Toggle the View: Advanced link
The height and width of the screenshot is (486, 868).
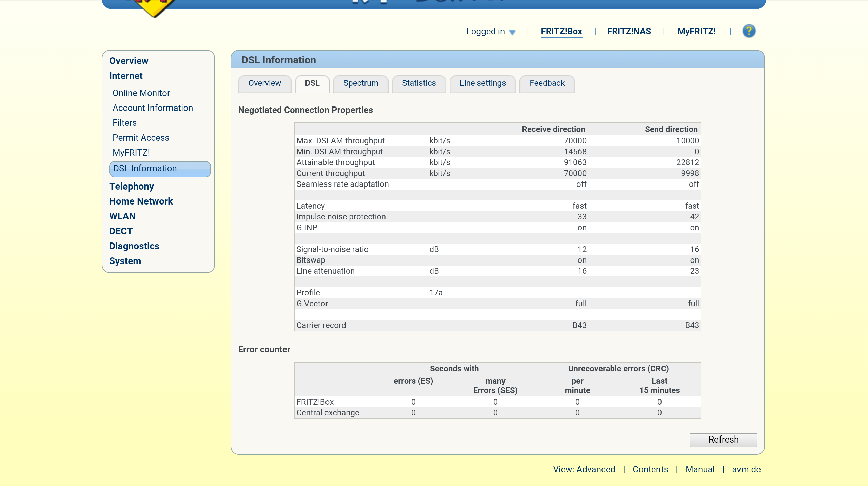tap(584, 469)
